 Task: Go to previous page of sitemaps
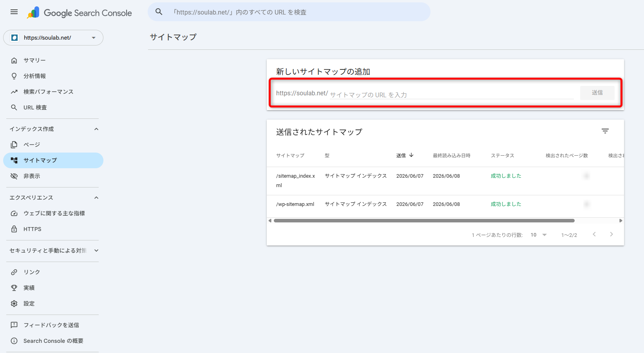coord(594,235)
